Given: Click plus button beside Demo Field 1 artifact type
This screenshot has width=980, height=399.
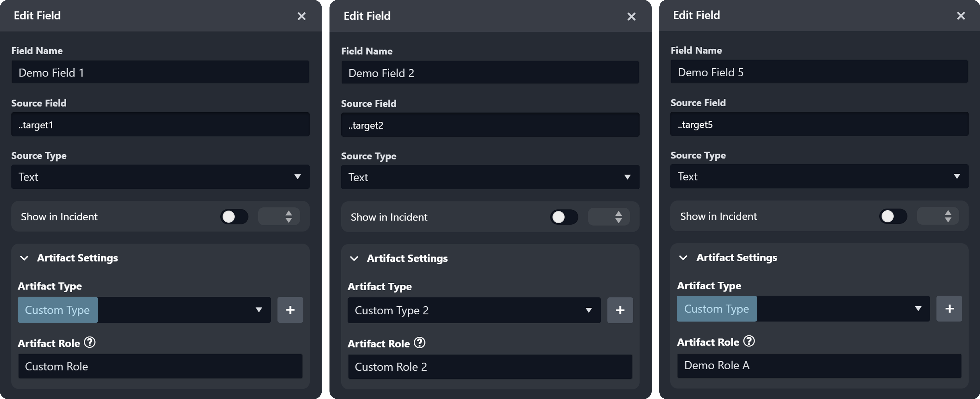Looking at the screenshot, I should coord(290,309).
